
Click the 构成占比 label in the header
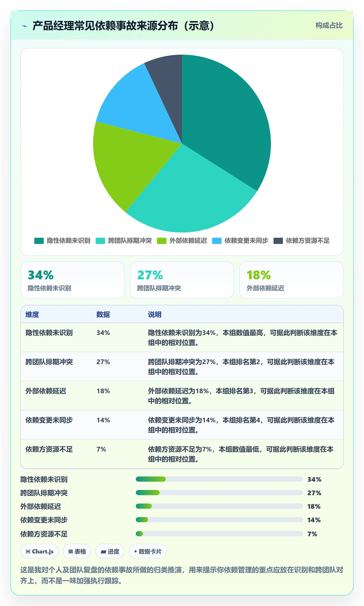click(x=329, y=25)
